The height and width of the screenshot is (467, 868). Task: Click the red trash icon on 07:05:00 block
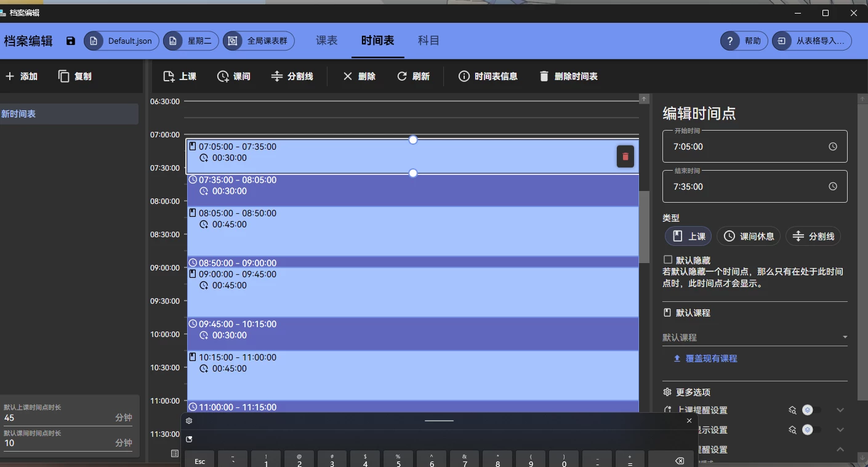[x=625, y=156]
